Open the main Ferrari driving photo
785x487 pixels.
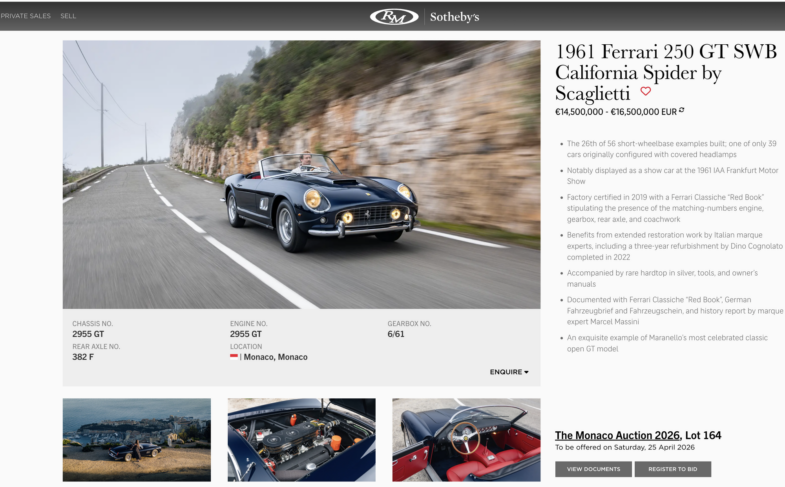(301, 174)
